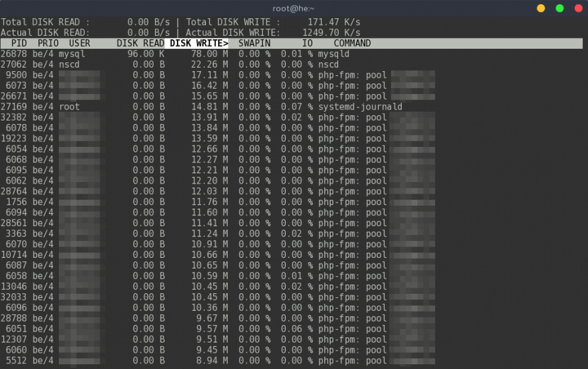
Task: Click the COMMAND column header
Action: pos(352,43)
